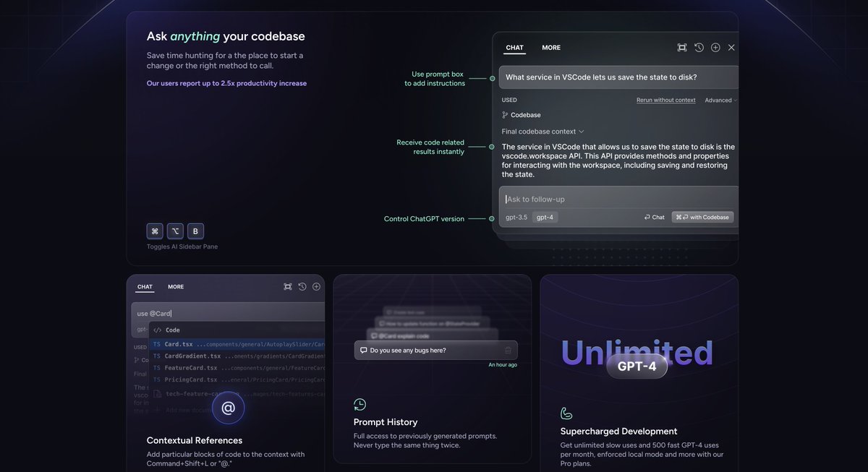Screen dimensions: 868x472
Task: Click the Option key icon
Action: [175, 231]
